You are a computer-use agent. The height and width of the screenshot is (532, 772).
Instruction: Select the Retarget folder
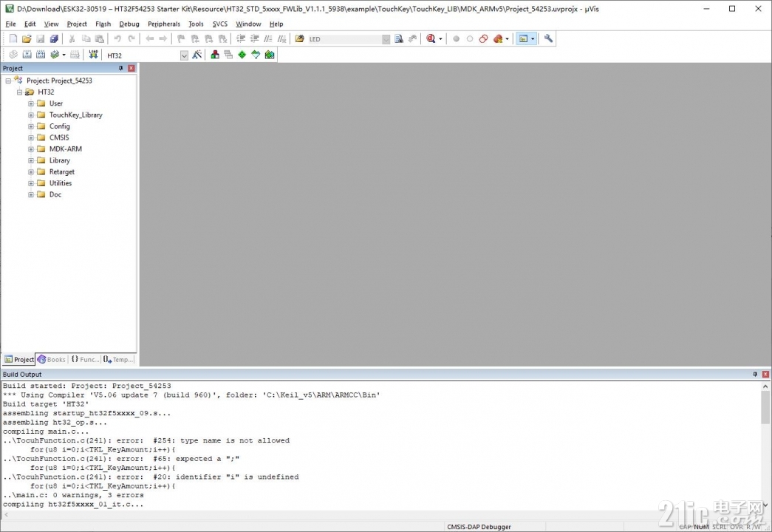pyautogui.click(x=62, y=172)
